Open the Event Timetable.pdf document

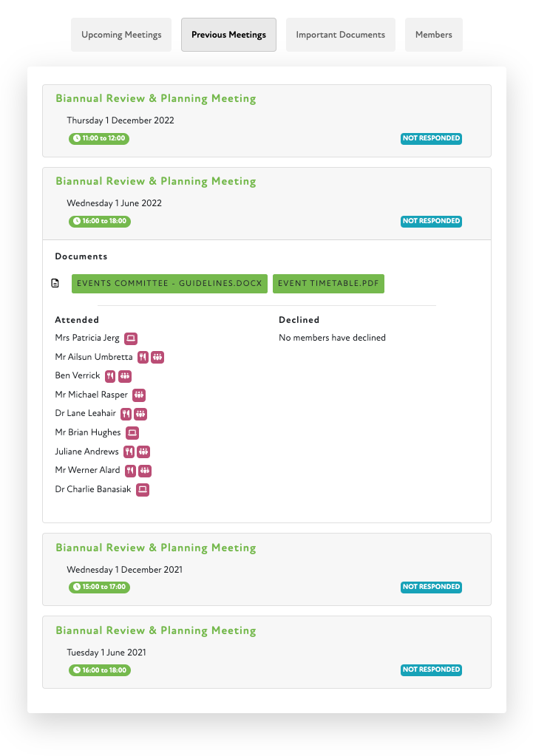tap(328, 284)
